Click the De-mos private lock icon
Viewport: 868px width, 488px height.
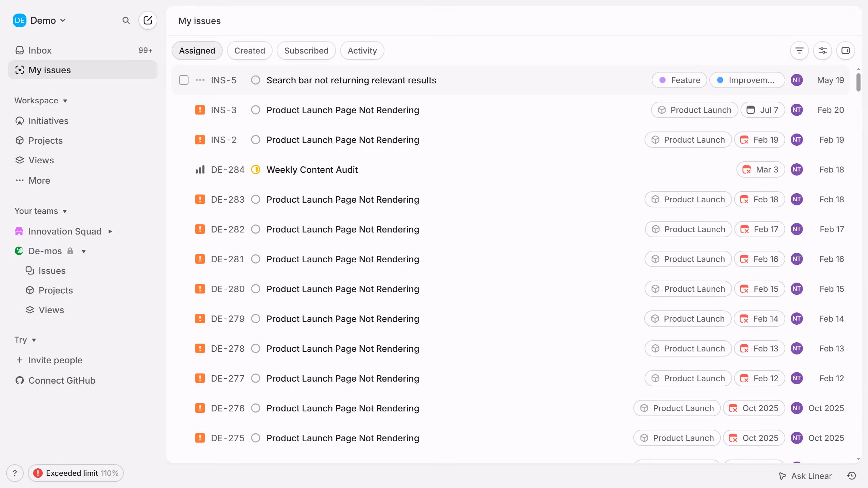click(70, 251)
